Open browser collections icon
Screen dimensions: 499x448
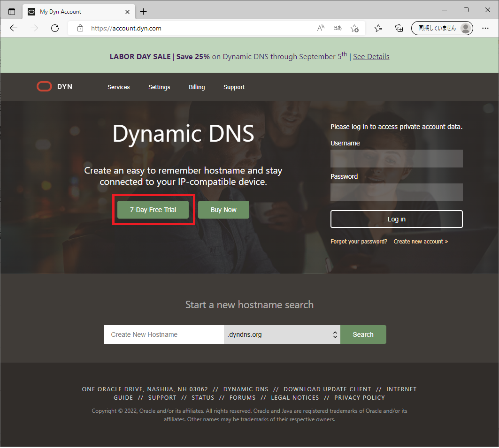(x=399, y=28)
